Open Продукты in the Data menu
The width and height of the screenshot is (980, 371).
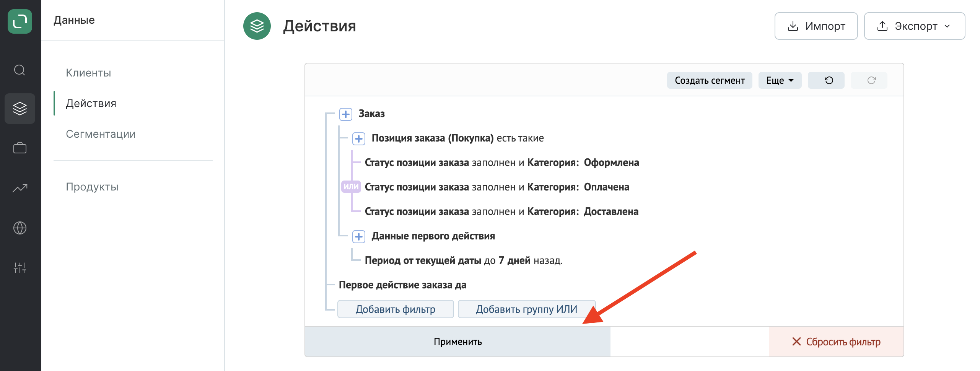tap(92, 187)
